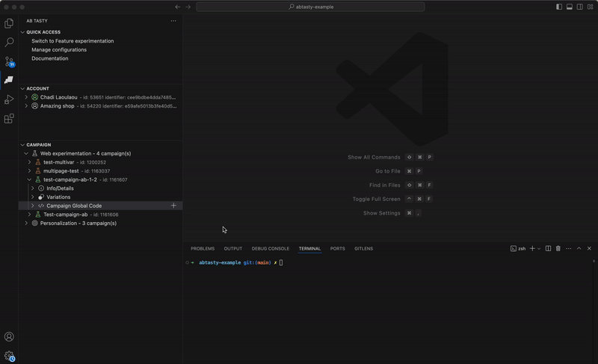Collapse Web experimentation campaigns list

(26, 154)
